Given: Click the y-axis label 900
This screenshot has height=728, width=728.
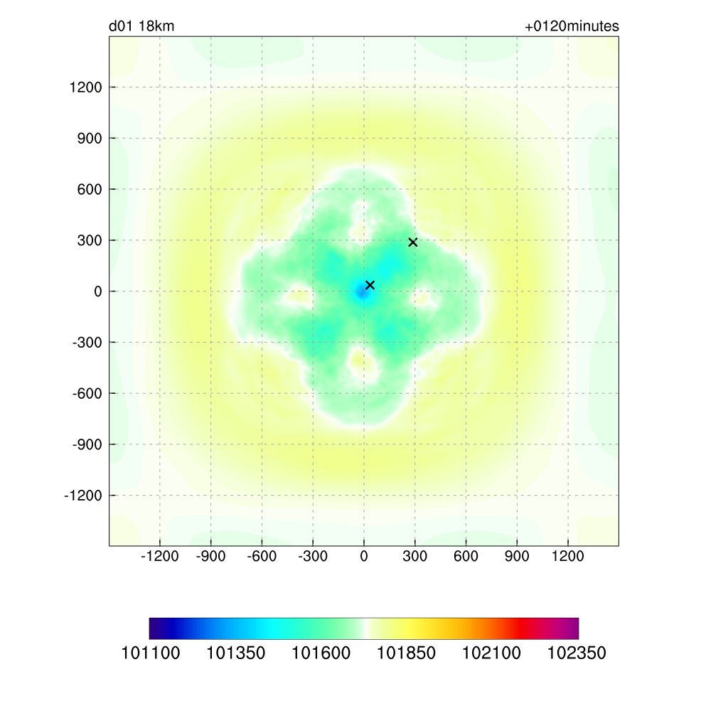Looking at the screenshot, I should (x=90, y=139).
